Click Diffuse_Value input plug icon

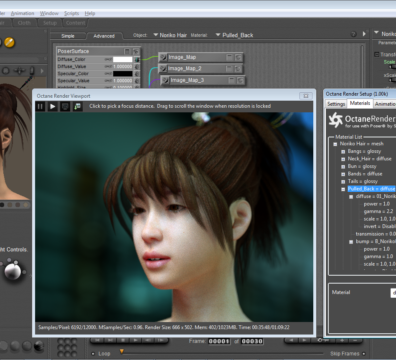137,67
